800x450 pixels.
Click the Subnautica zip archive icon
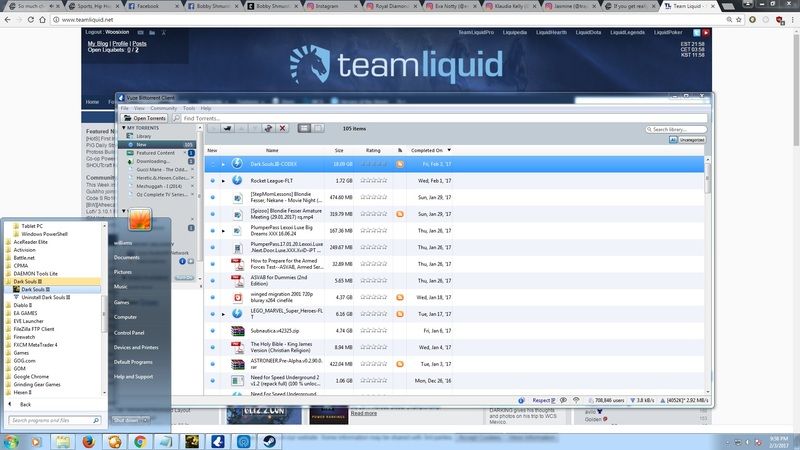point(237,331)
